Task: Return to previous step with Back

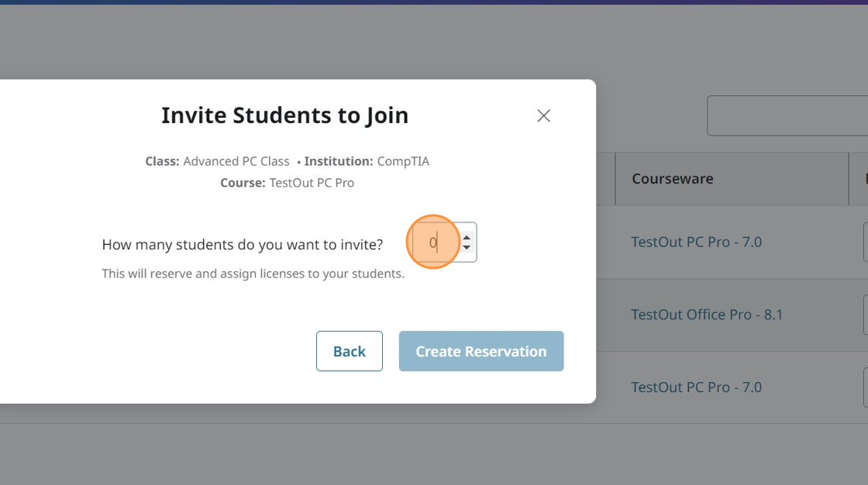Action: [x=349, y=351]
